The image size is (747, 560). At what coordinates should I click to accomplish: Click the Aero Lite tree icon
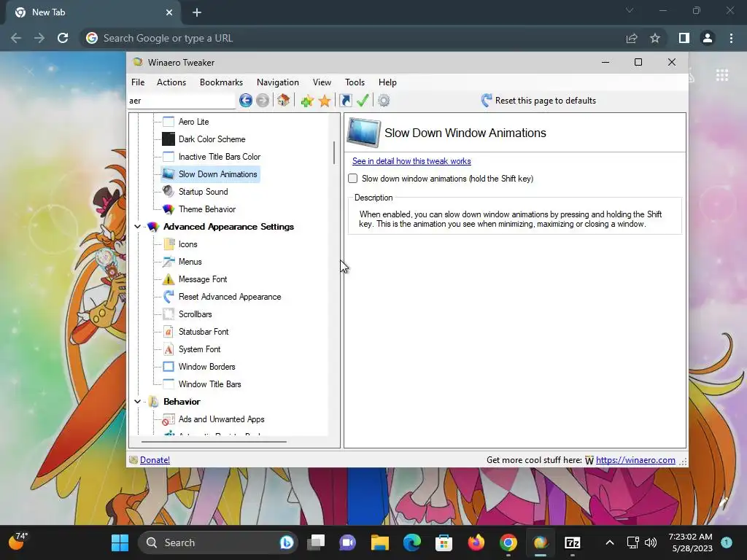169,122
